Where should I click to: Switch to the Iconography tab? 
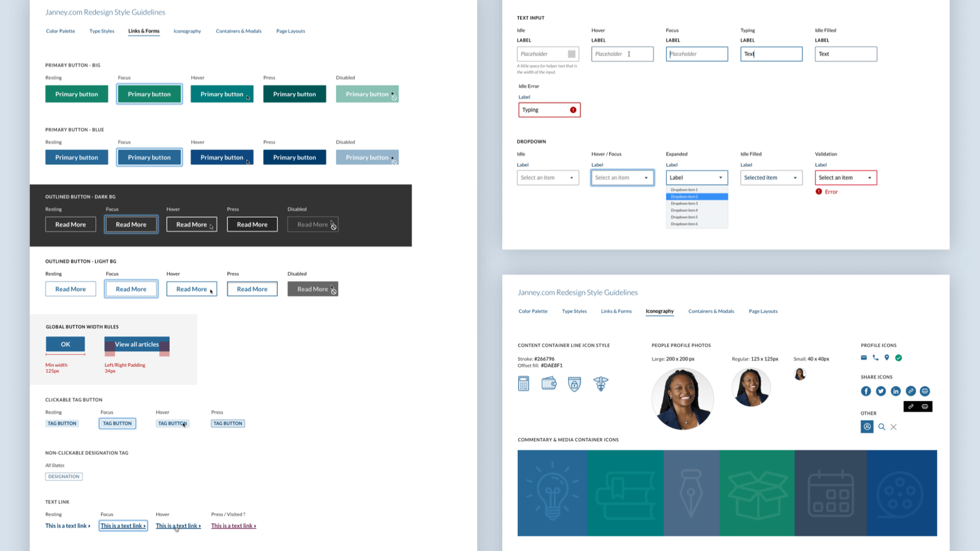(x=186, y=31)
